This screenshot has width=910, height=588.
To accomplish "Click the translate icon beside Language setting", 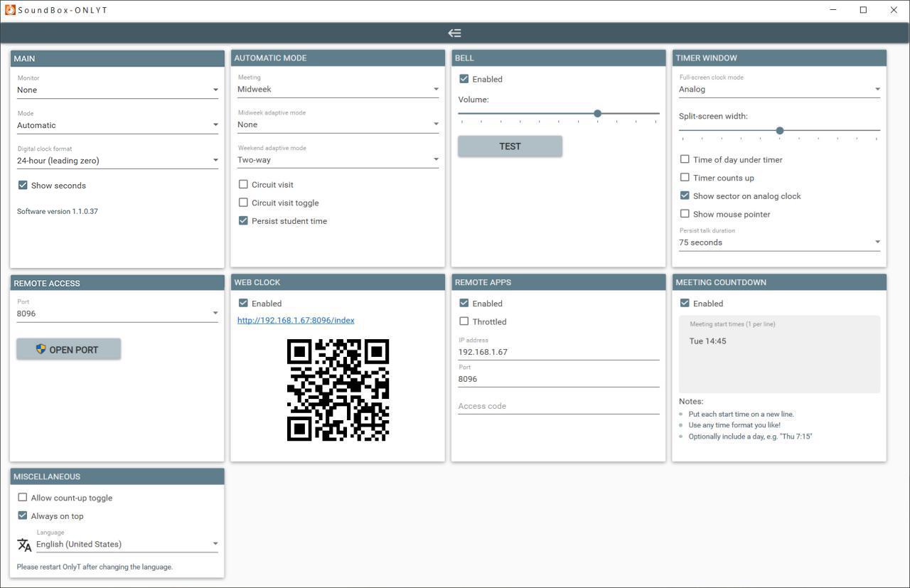I will pyautogui.click(x=24, y=544).
